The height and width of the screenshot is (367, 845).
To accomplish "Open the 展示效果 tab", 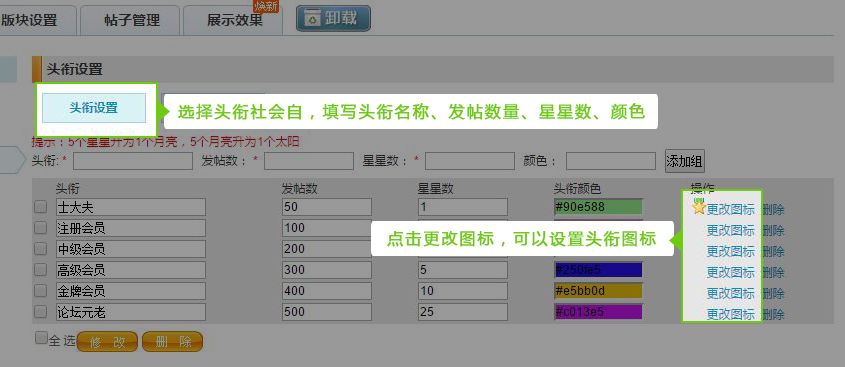I will tap(234, 20).
